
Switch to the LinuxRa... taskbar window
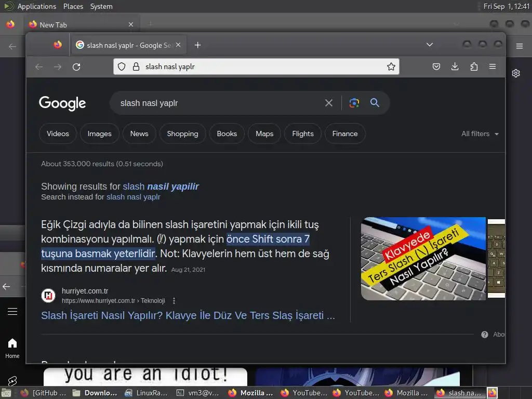[146, 393]
